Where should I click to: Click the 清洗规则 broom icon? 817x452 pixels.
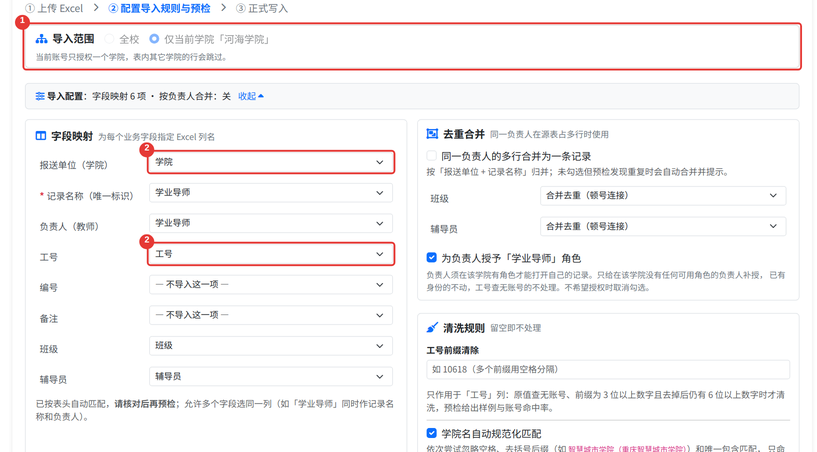click(x=432, y=327)
